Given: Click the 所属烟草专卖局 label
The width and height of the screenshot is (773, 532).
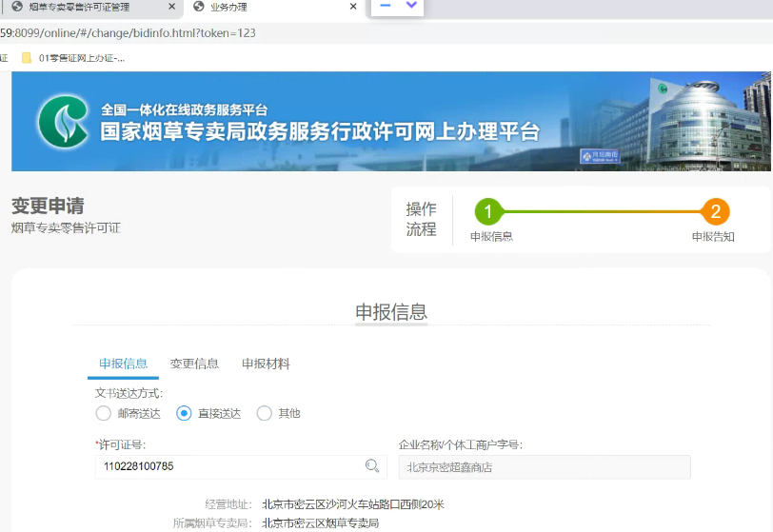Looking at the screenshot, I should tap(212, 523).
